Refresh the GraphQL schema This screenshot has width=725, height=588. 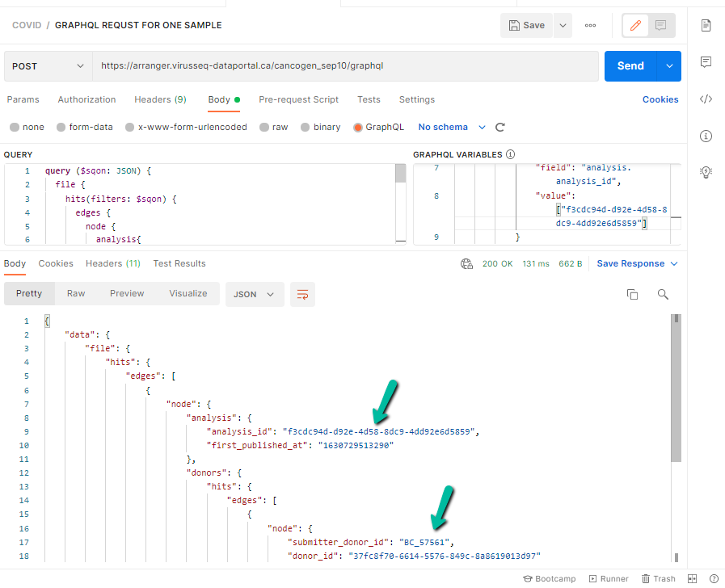(x=499, y=127)
